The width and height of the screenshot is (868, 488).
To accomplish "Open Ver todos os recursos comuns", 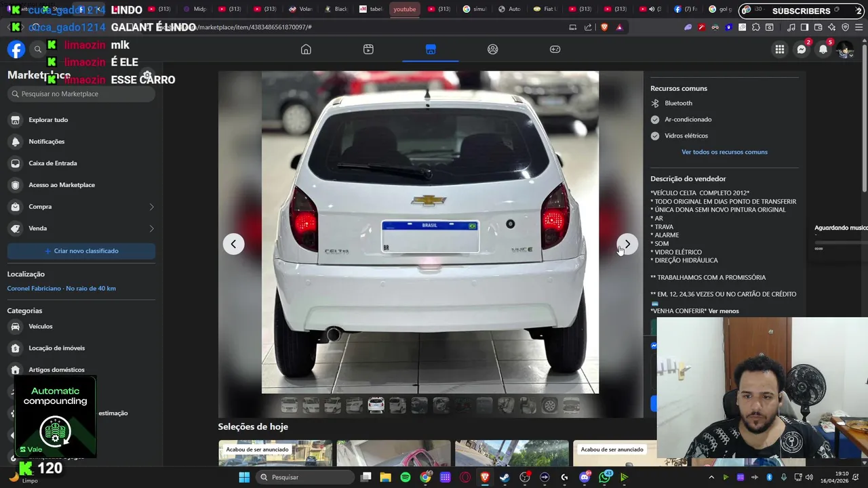I will point(724,152).
